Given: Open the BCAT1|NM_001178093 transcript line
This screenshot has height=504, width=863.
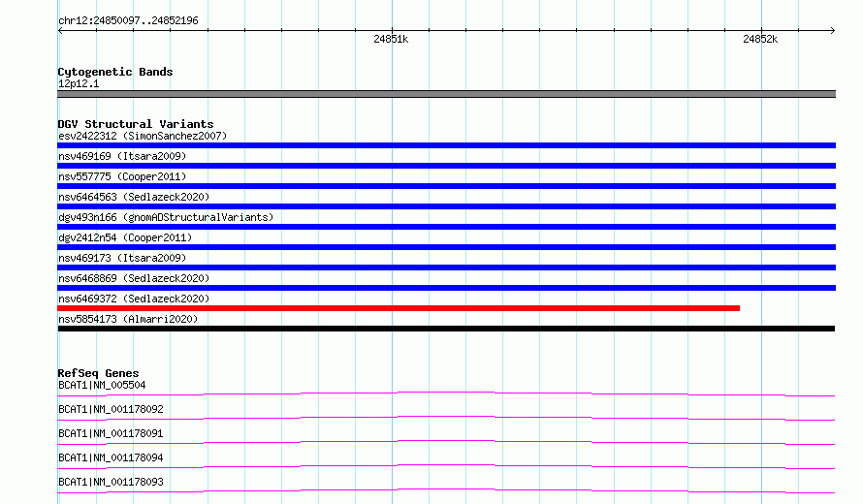Looking at the screenshot, I should coord(446,490).
